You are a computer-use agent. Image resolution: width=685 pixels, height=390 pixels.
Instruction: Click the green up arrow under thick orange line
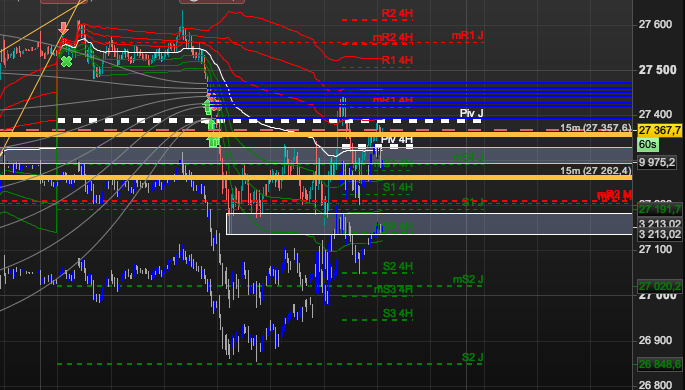214,142
